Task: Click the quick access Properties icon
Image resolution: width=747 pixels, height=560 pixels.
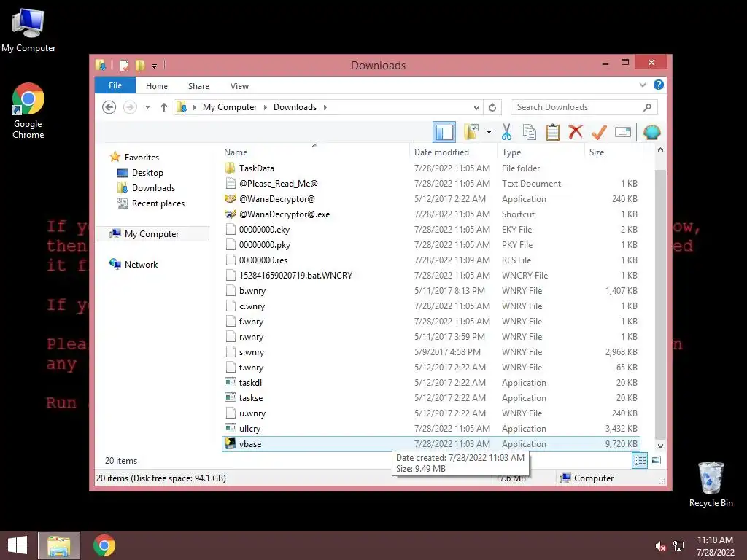Action: click(124, 65)
